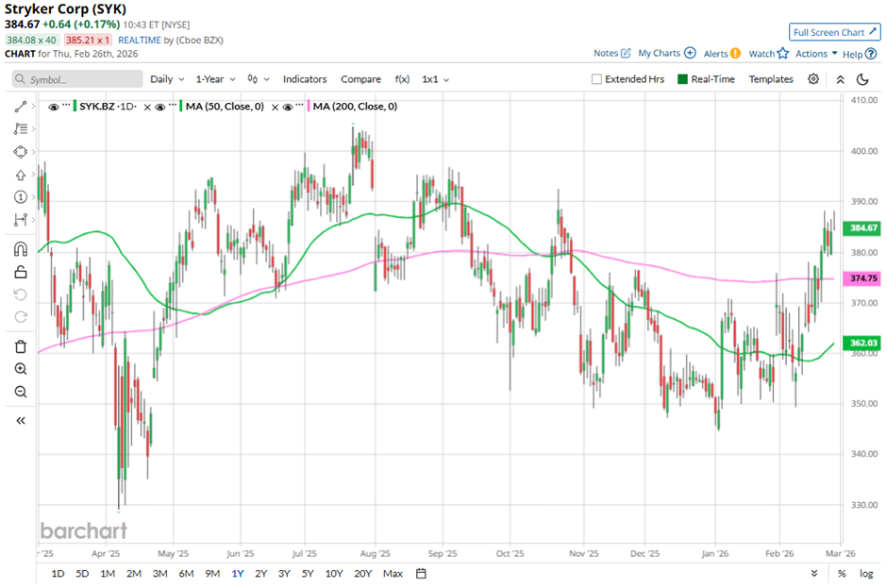Toggle the Real-Time checkbox

[682, 79]
